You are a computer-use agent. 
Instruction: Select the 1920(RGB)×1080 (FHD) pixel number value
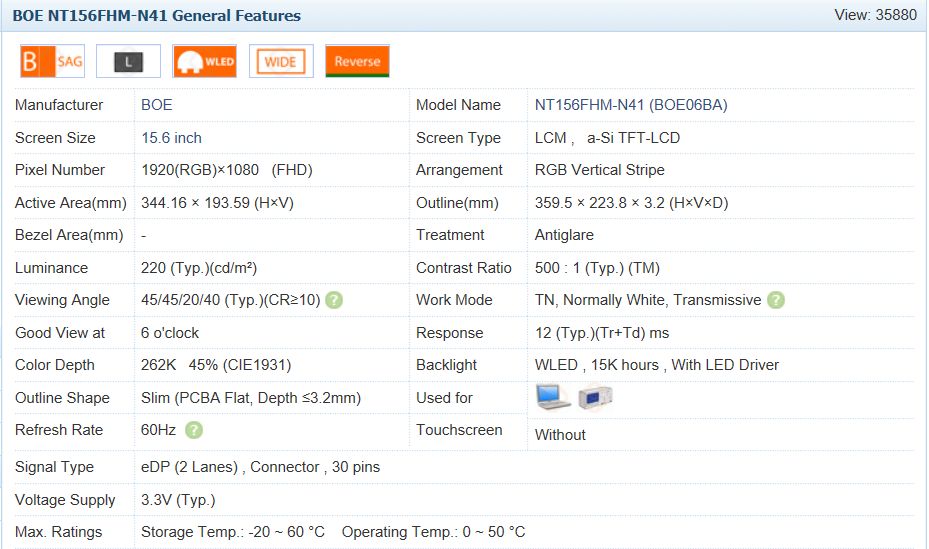pos(226,170)
